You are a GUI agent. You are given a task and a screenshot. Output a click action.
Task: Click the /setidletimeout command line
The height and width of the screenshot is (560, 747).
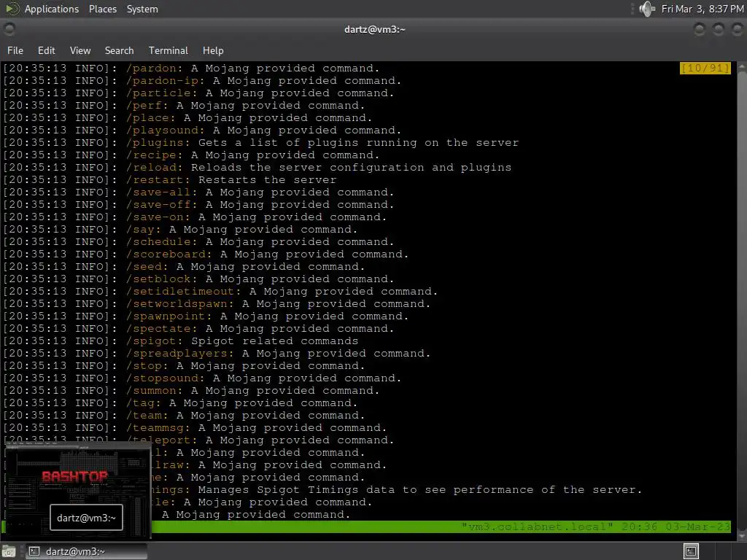click(x=220, y=291)
